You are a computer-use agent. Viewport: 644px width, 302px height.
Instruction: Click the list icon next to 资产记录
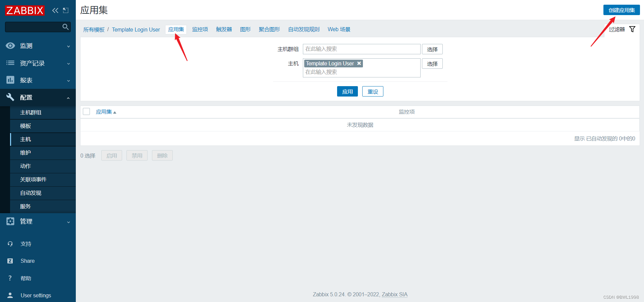coord(10,63)
